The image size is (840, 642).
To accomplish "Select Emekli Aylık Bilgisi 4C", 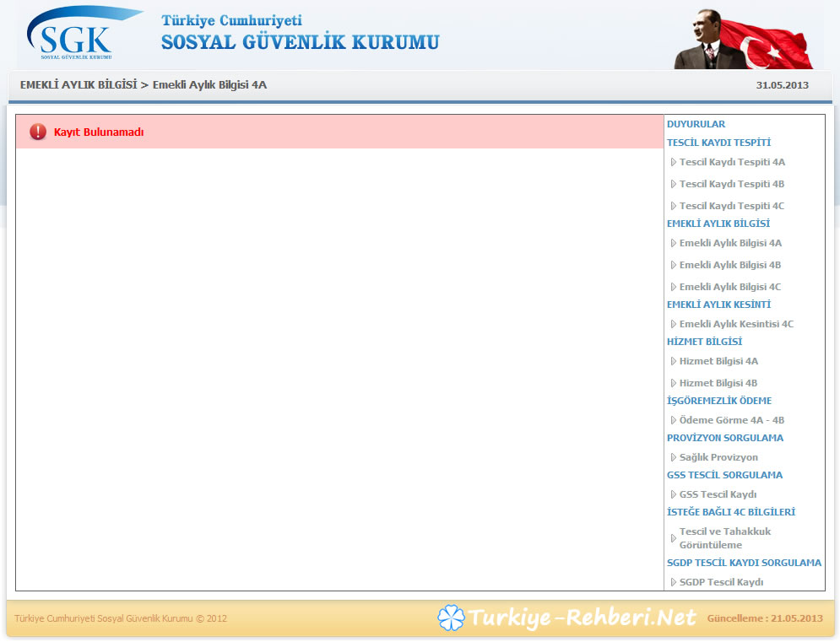I will coord(729,287).
